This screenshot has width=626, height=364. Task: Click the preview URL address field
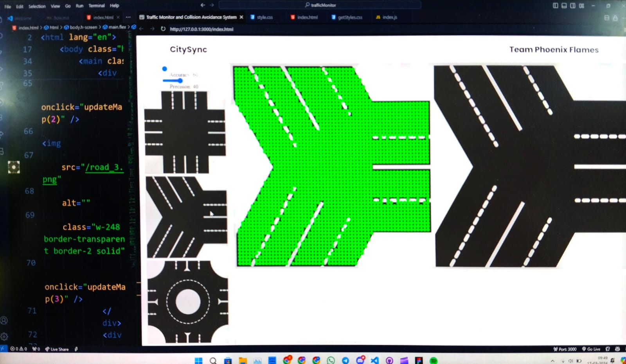[x=201, y=29]
